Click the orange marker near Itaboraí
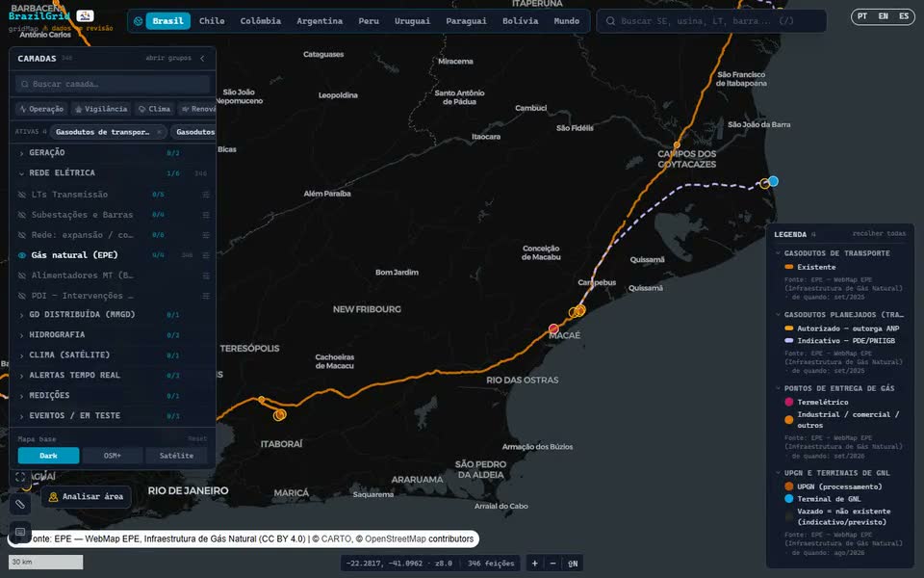The image size is (924, 578). (279, 415)
